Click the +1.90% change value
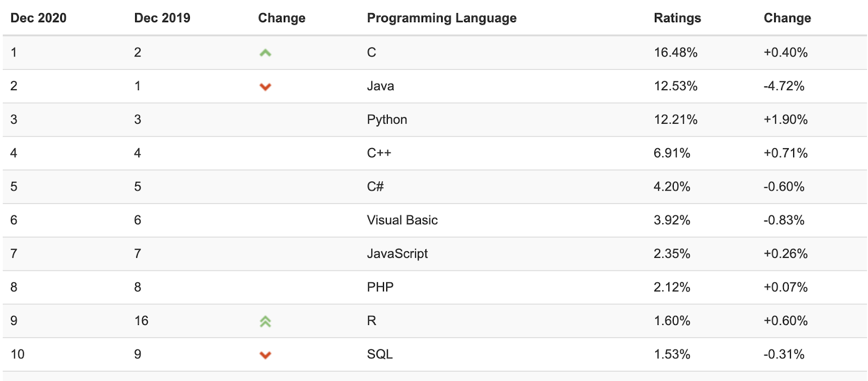Screen dimensions: 868x381 point(786,119)
